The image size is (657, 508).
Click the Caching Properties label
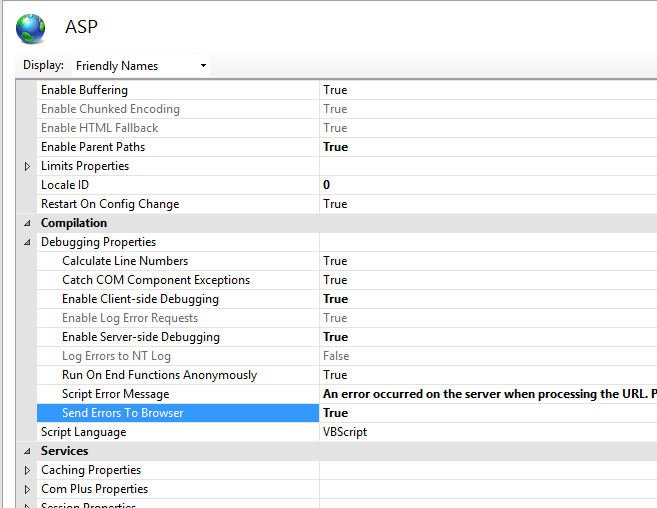91,470
